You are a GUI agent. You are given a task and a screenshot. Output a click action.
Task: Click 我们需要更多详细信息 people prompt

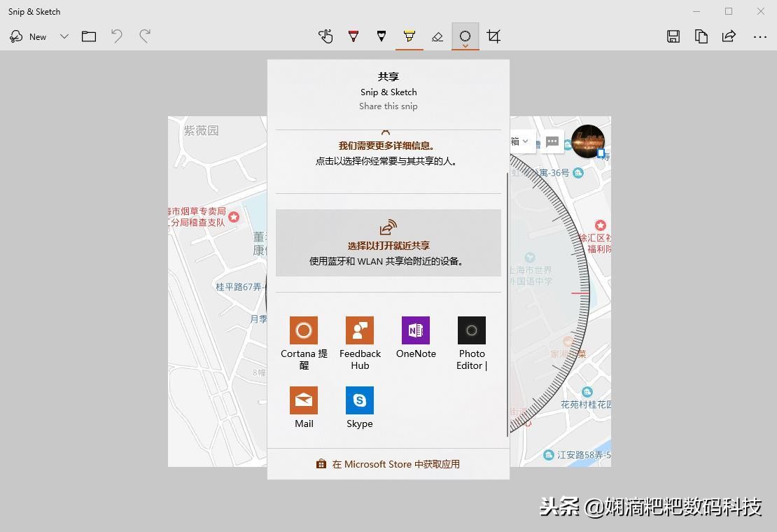pos(386,153)
